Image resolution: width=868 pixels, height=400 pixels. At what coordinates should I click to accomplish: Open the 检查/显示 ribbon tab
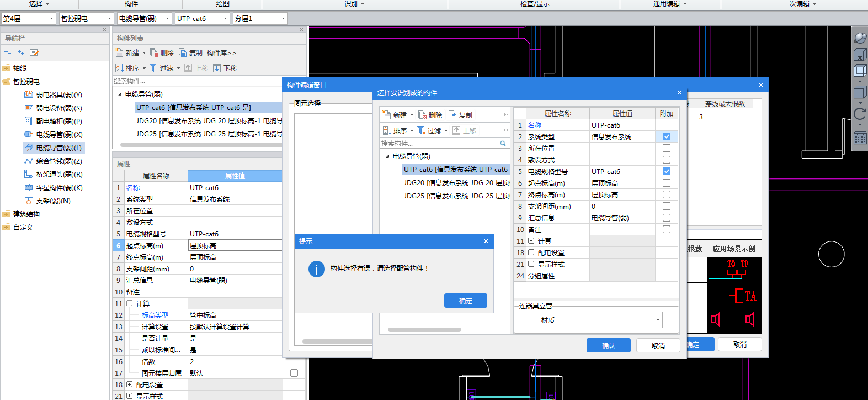pos(535,4)
